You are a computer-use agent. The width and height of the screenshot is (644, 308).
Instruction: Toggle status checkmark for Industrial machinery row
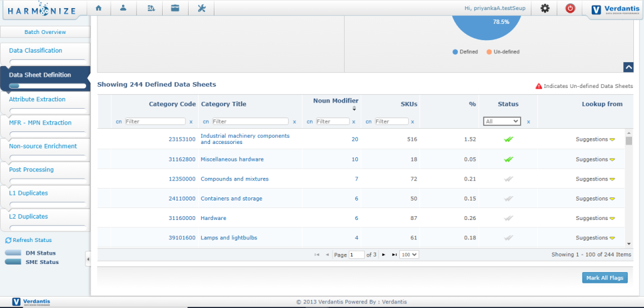[x=508, y=140]
